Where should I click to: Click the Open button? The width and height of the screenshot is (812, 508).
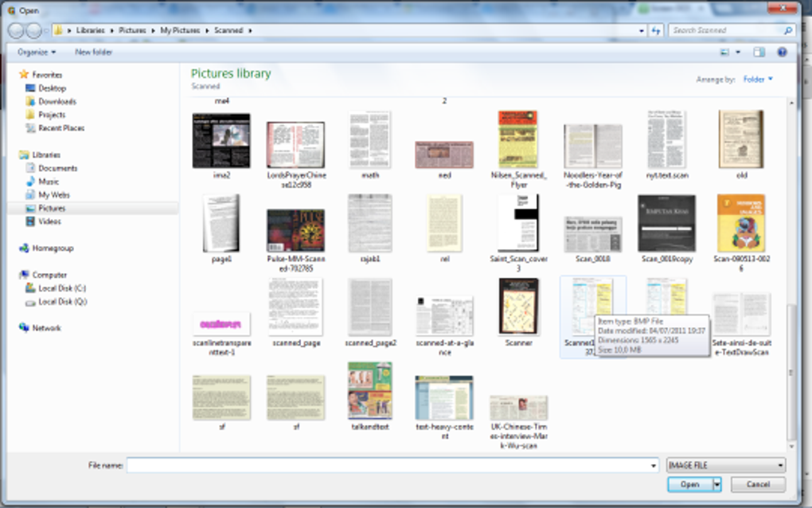(x=689, y=485)
